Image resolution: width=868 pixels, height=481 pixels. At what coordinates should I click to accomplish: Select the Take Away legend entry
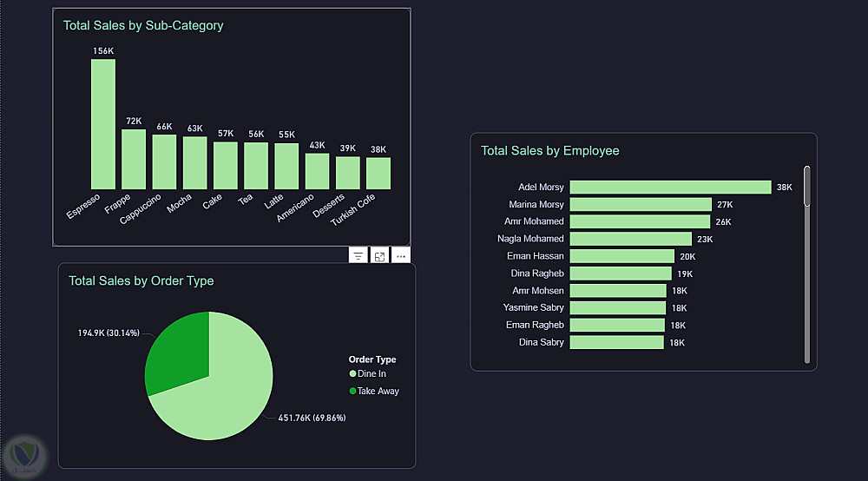pos(374,391)
